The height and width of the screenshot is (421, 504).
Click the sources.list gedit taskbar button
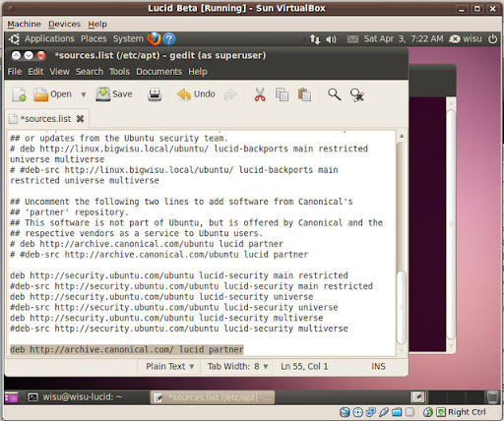[x=213, y=397]
